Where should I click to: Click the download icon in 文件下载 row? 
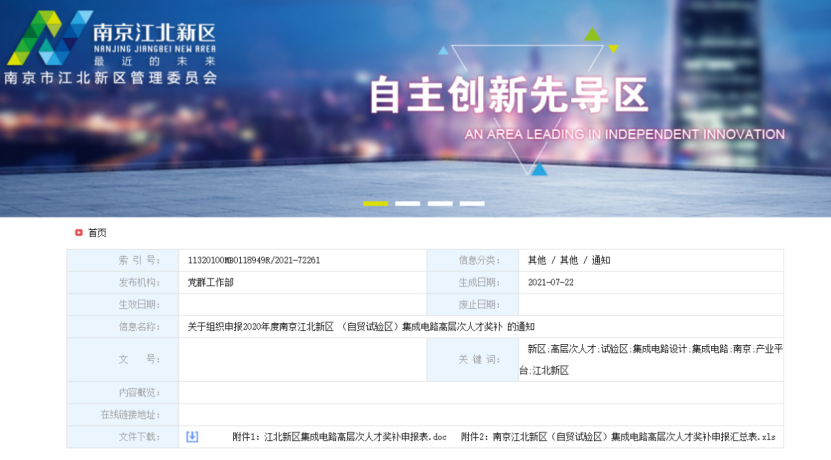click(192, 437)
